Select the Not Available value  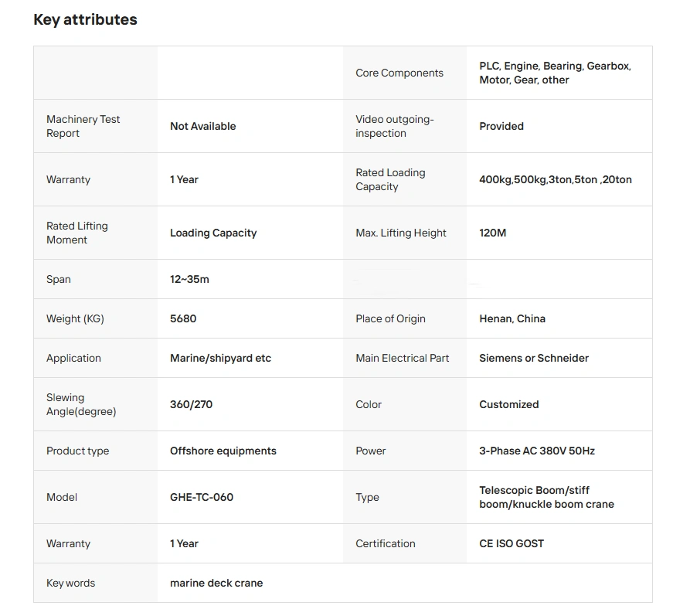(202, 126)
